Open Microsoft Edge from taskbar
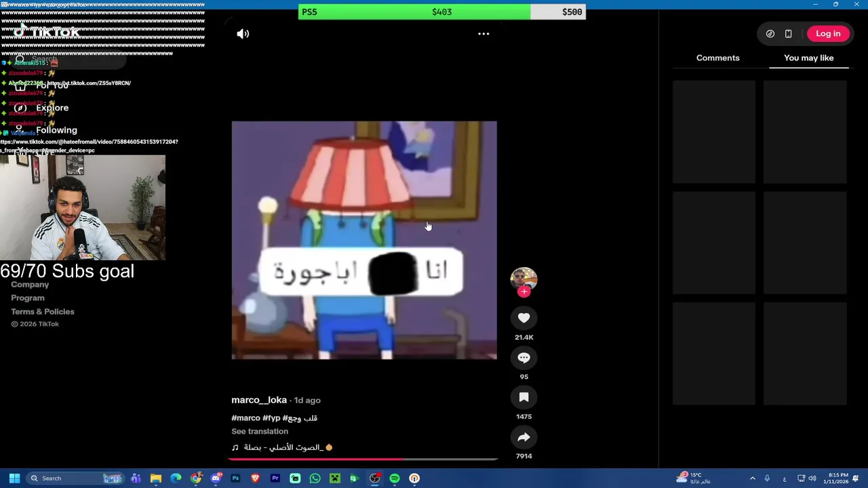Screen dimensions: 868x488 [176, 478]
